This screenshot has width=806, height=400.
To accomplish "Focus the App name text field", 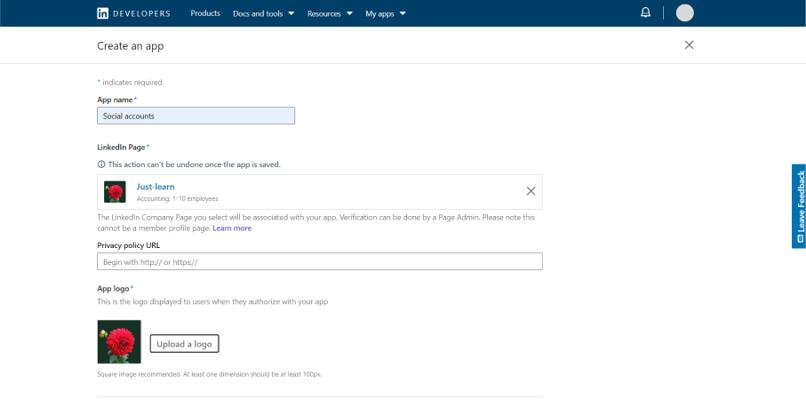I will point(196,116).
